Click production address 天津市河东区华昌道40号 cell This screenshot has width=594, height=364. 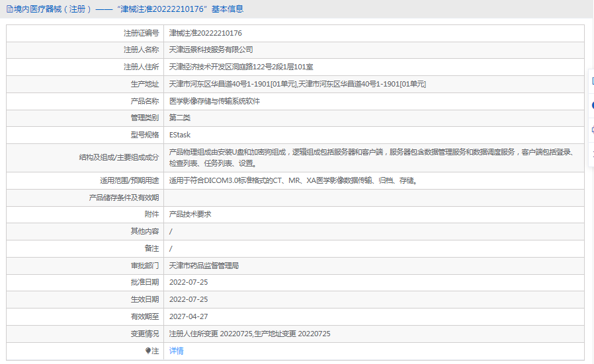pyautogui.click(x=298, y=84)
